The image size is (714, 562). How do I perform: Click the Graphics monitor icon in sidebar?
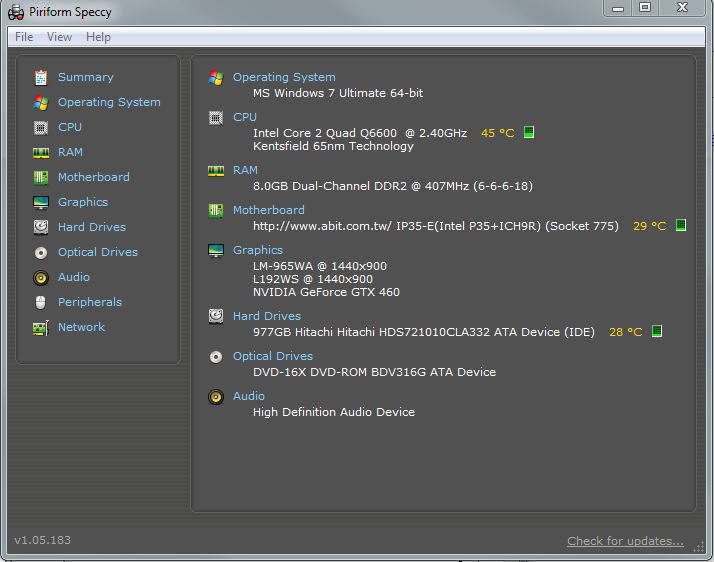coord(41,202)
